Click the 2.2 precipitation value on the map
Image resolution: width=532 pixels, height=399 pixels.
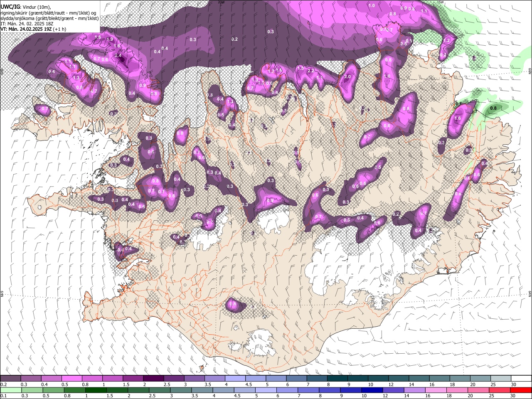pyautogui.click(x=310, y=71)
